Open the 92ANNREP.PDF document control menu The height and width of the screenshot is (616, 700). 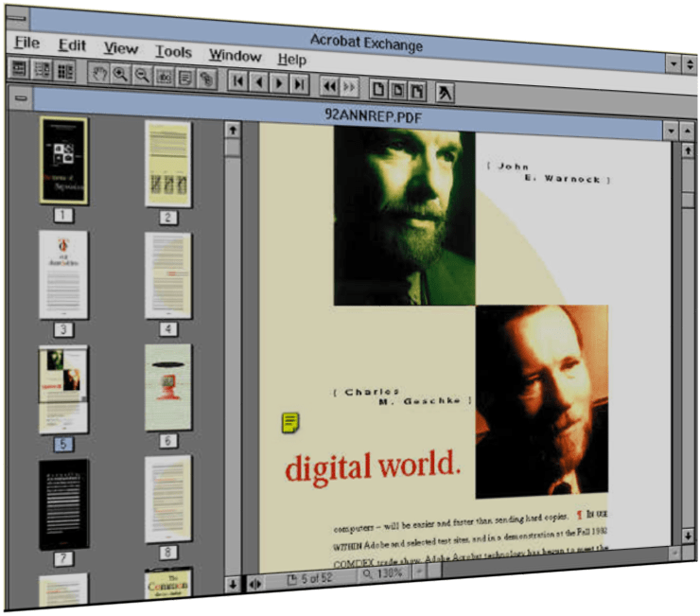19,97
